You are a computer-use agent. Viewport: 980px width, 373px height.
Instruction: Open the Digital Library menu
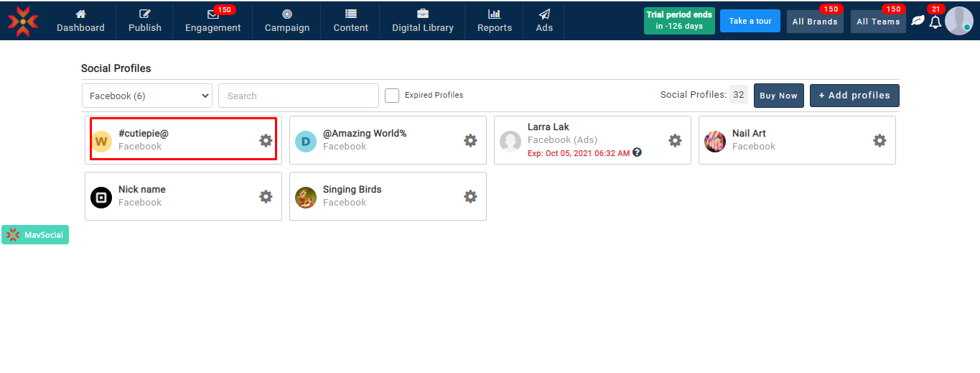coord(422,21)
